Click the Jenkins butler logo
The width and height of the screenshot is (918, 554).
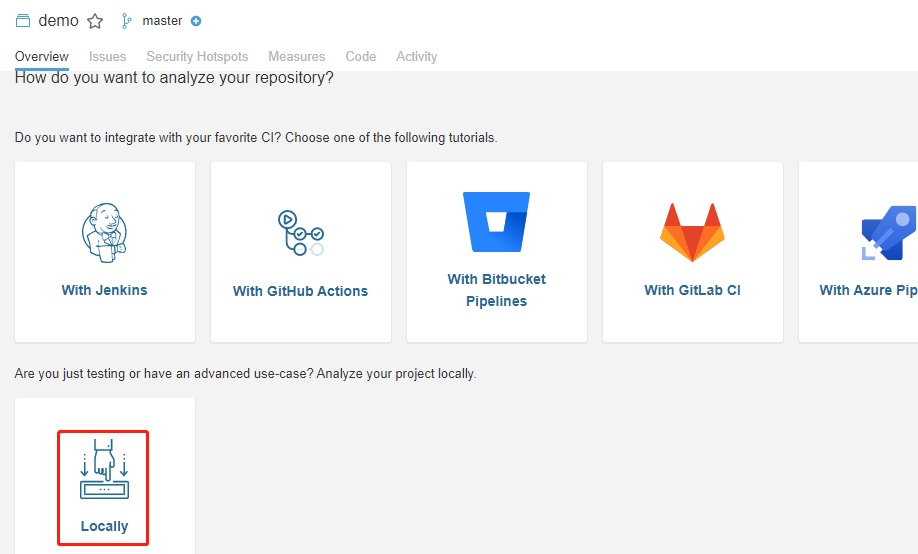(104, 232)
